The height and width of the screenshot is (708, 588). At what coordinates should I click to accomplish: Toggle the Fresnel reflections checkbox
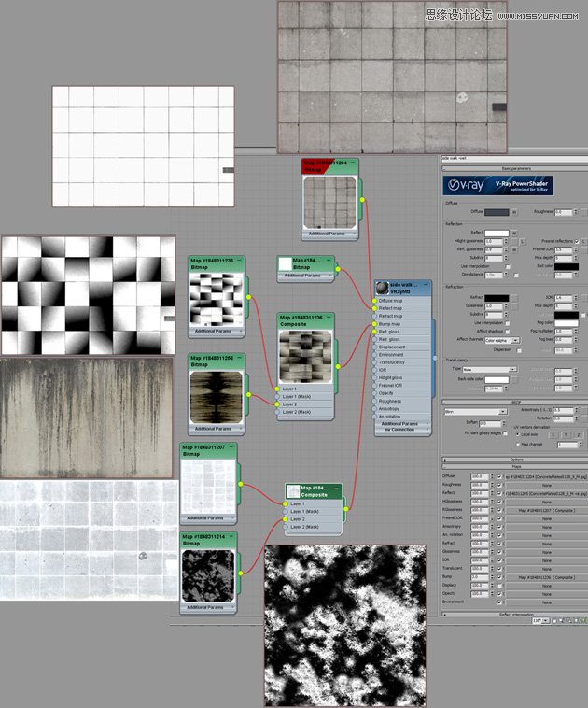click(577, 242)
